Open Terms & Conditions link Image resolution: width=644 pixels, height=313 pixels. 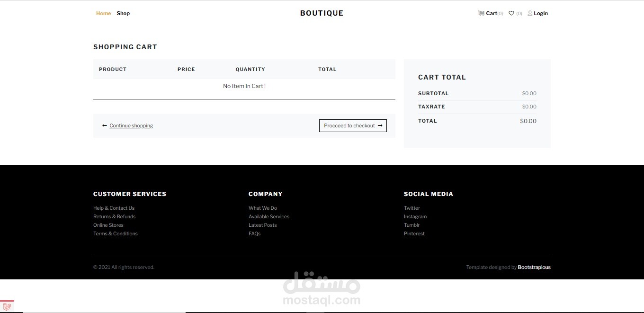(x=115, y=233)
